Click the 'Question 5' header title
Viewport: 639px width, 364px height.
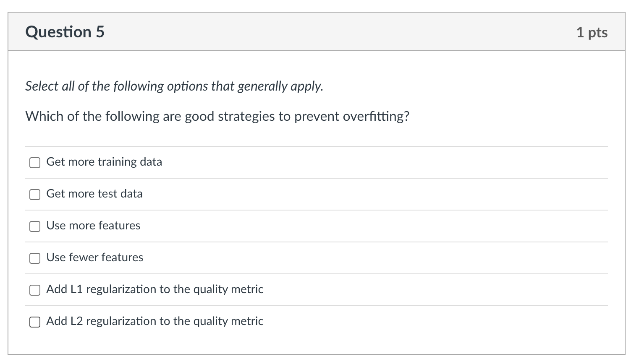pyautogui.click(x=64, y=31)
